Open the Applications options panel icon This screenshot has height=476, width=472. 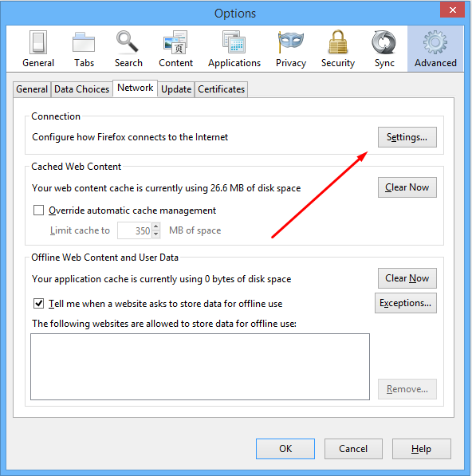[x=234, y=42]
